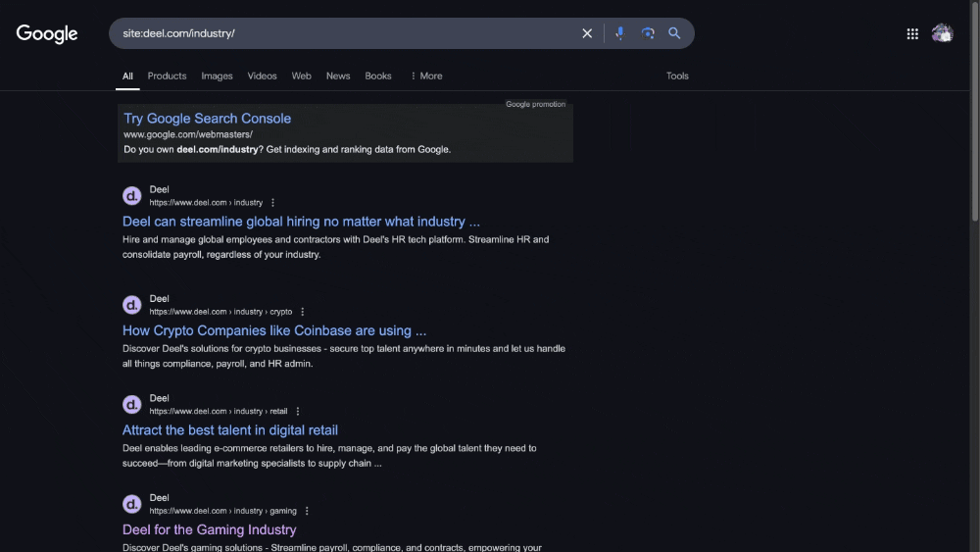Image resolution: width=980 pixels, height=552 pixels.
Task: Click the industry › retail breadcrumb URL
Action: tap(219, 412)
